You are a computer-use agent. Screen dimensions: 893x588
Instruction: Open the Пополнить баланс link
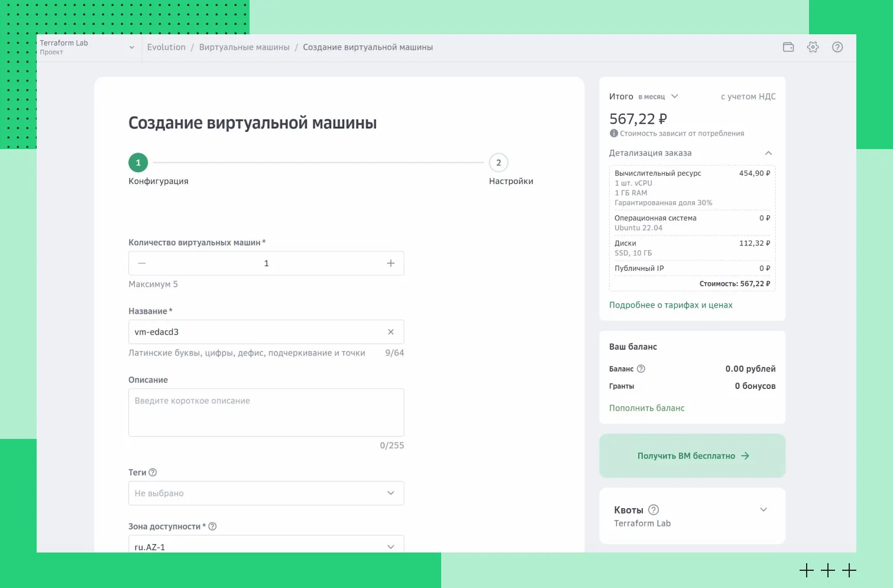646,408
